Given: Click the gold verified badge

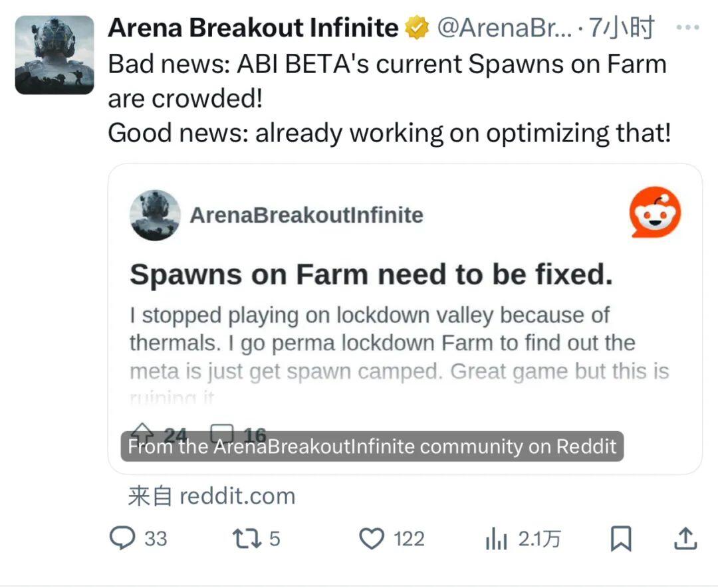Looking at the screenshot, I should (x=417, y=29).
